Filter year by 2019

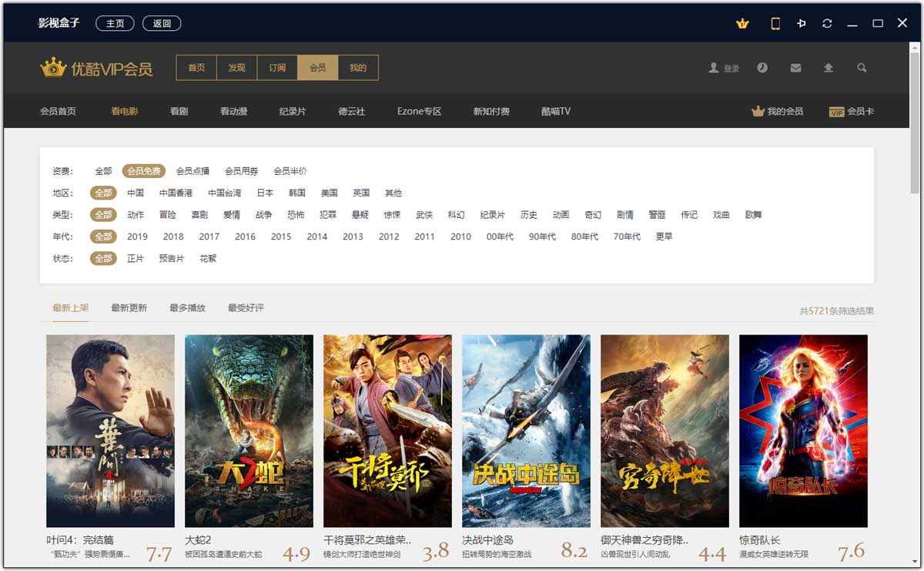[x=137, y=237]
